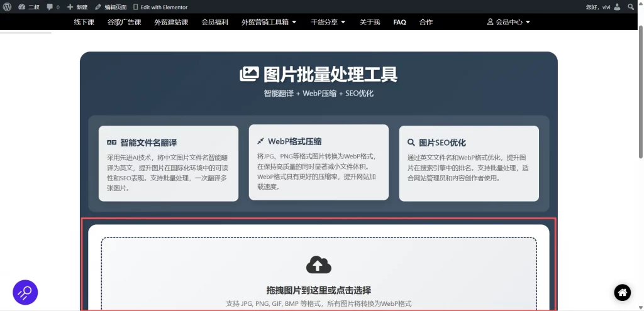Click the 支持 JPG, PNG, GIF, BMP hint text
Image resolution: width=644 pixels, height=311 pixels.
pyautogui.click(x=319, y=303)
